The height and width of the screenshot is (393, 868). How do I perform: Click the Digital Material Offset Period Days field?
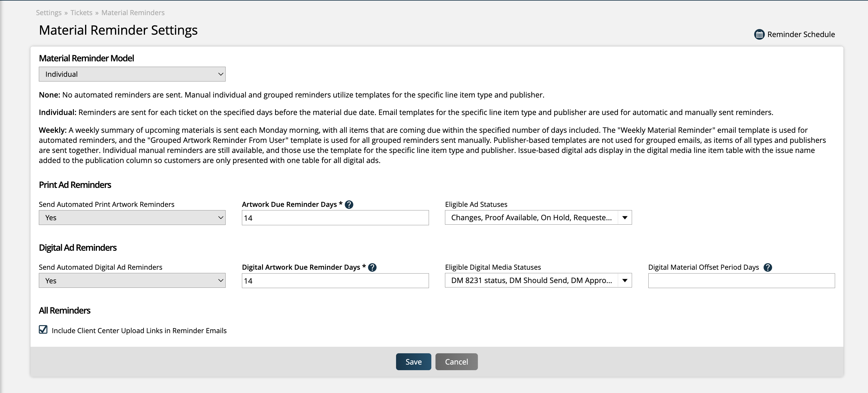pos(741,281)
